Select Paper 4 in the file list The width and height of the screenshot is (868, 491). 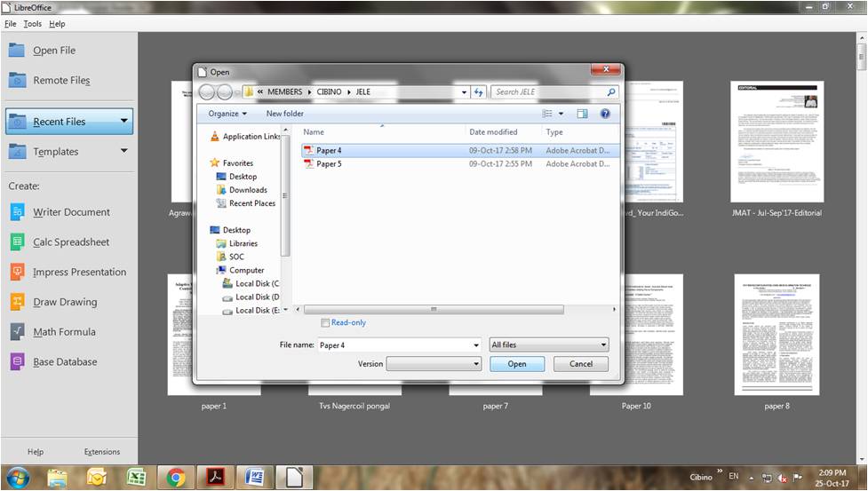(x=459, y=150)
